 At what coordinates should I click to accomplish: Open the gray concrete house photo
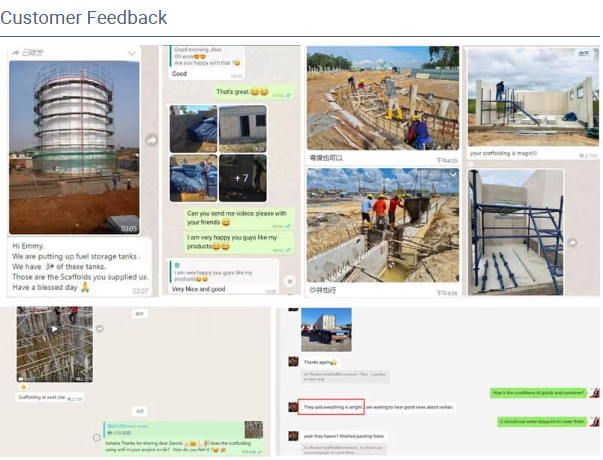pos(243,129)
